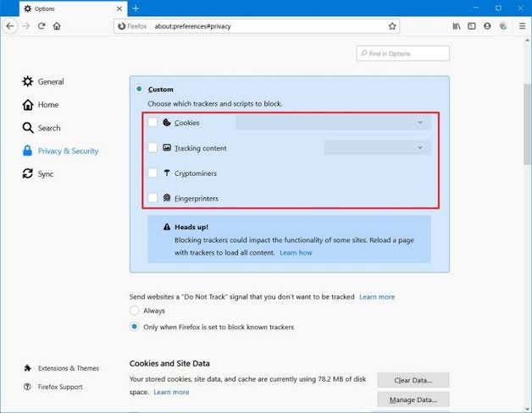Screen dimensions: 532x413
Task: Click the puzzle piece Extensions icon
Action: pos(27,368)
